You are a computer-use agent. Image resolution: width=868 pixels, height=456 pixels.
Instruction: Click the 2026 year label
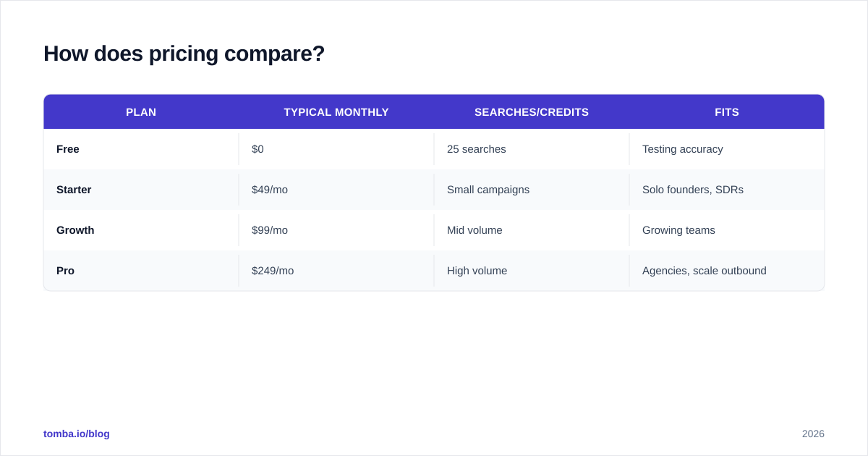coord(813,434)
